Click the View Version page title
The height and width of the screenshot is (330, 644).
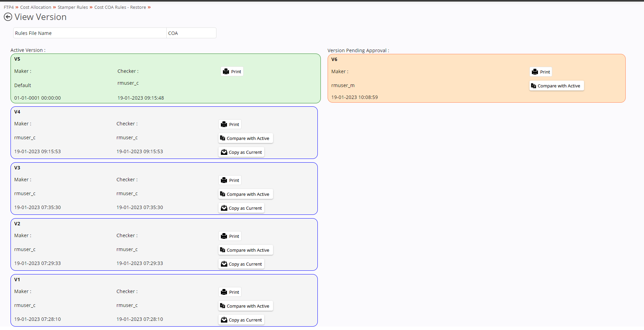pyautogui.click(x=41, y=17)
